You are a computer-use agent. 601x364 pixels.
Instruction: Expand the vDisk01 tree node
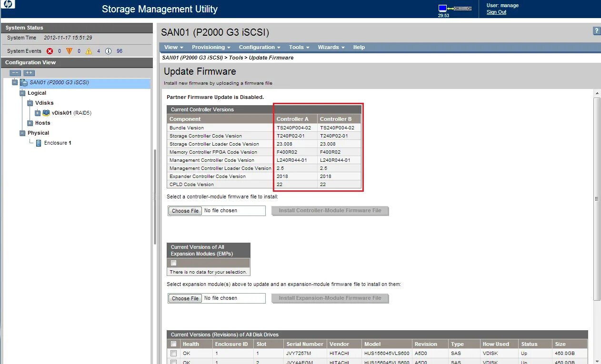pos(38,113)
